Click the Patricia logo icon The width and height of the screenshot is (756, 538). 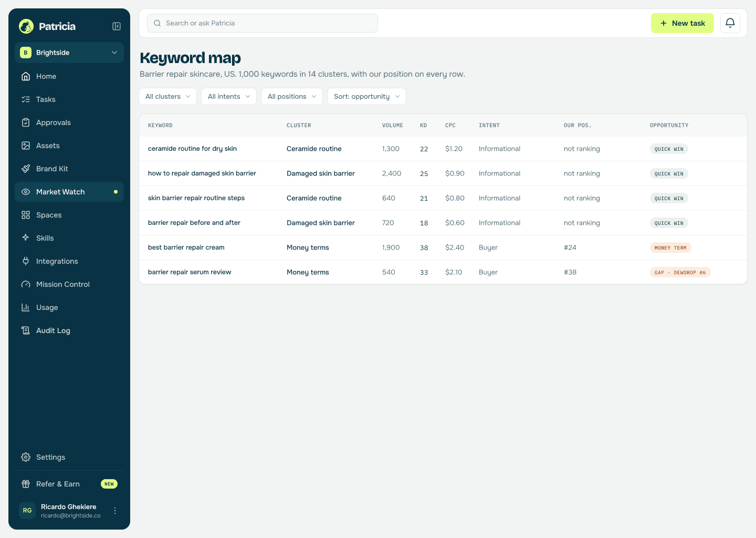[26, 26]
